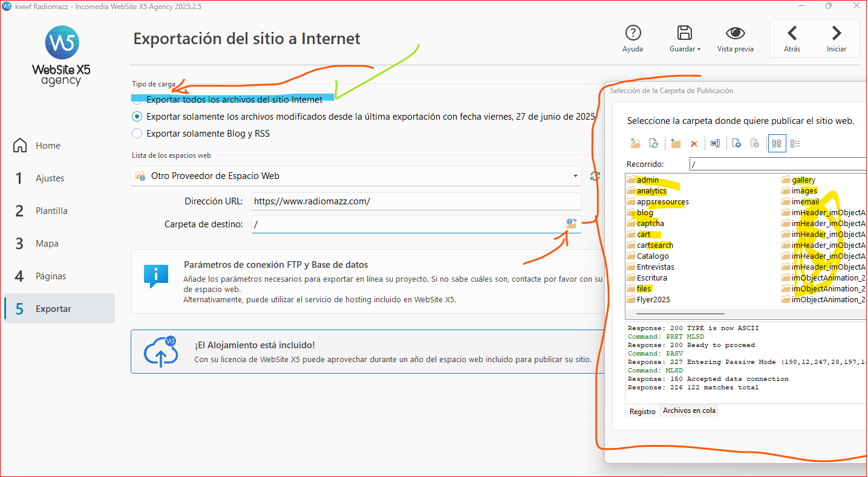Select the Entrevistas folder
The height and width of the screenshot is (477, 868).
click(651, 267)
